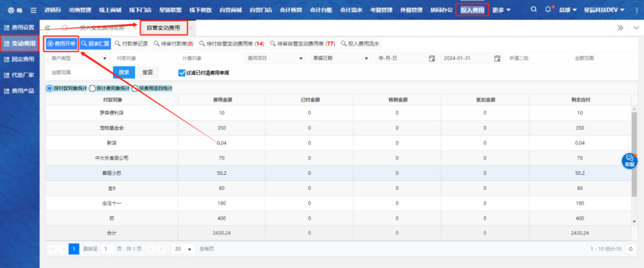Uncheck 过滤已付清费用单据 checkbox

click(182, 73)
